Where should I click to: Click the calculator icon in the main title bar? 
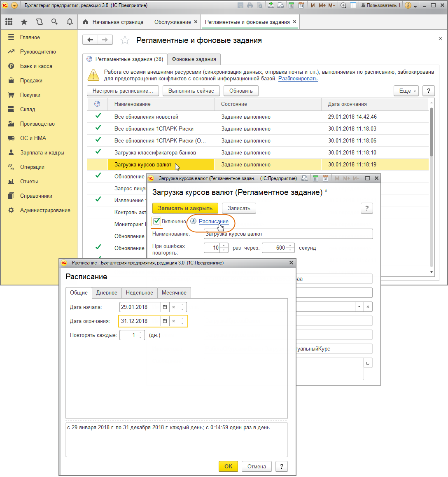[291, 5]
